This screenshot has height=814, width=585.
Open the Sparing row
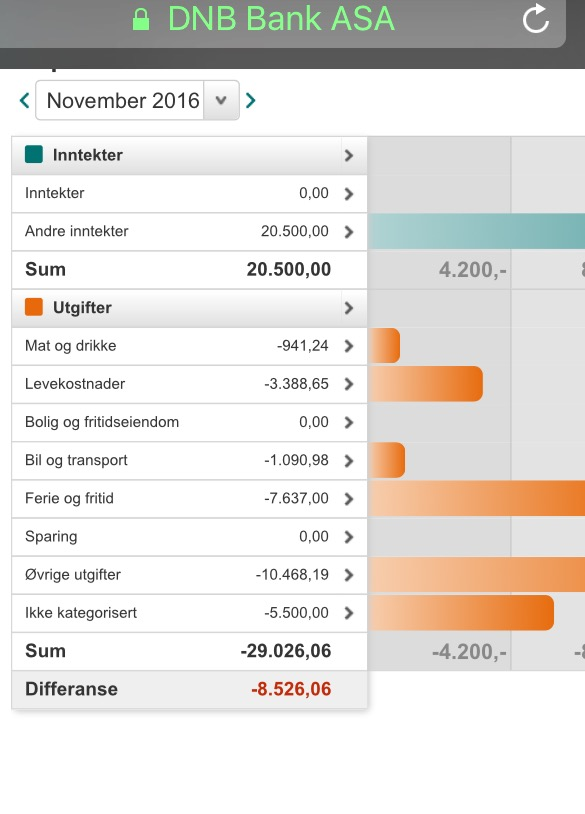pos(189,537)
